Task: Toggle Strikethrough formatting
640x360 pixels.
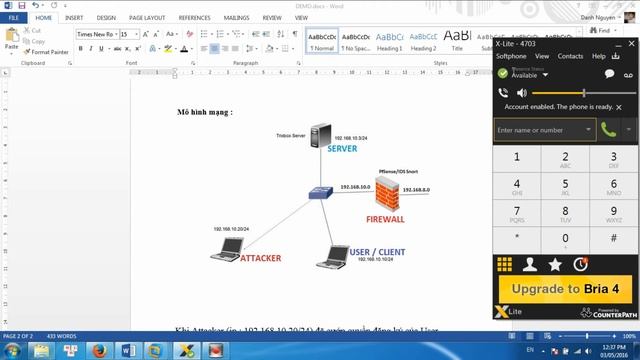Action: tap(118, 49)
